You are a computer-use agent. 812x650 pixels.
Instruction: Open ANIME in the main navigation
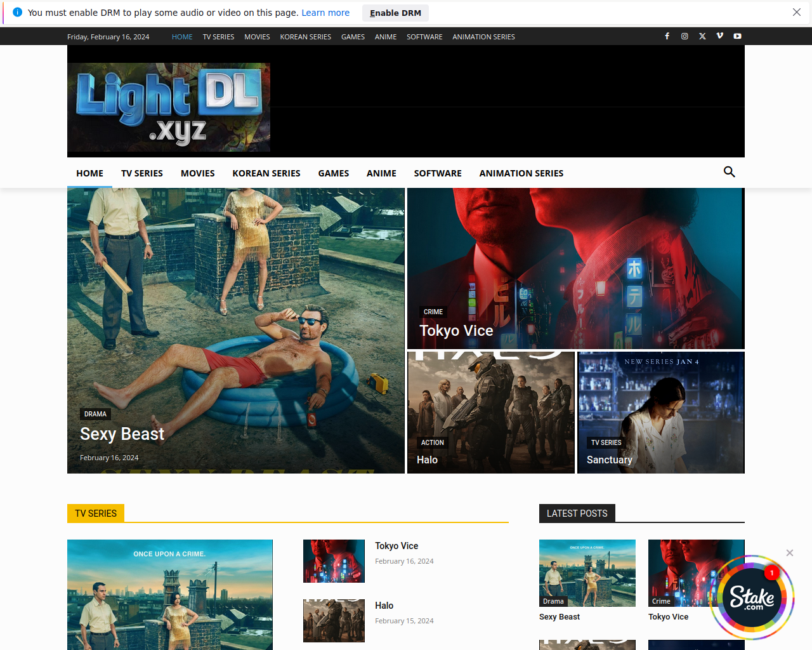click(x=381, y=173)
